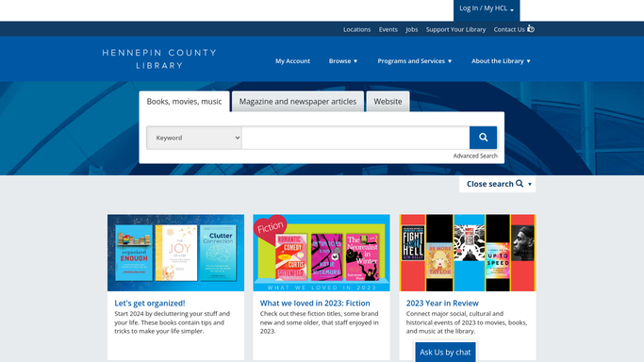Open the Log In / My HCL dropdown
This screenshot has width=644, height=362.
(487, 8)
